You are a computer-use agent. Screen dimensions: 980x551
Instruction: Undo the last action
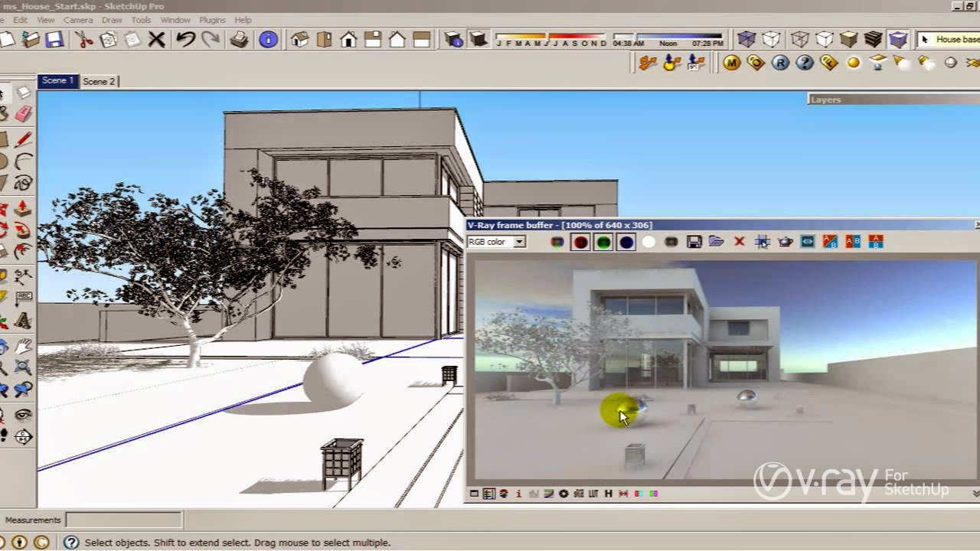pos(185,39)
